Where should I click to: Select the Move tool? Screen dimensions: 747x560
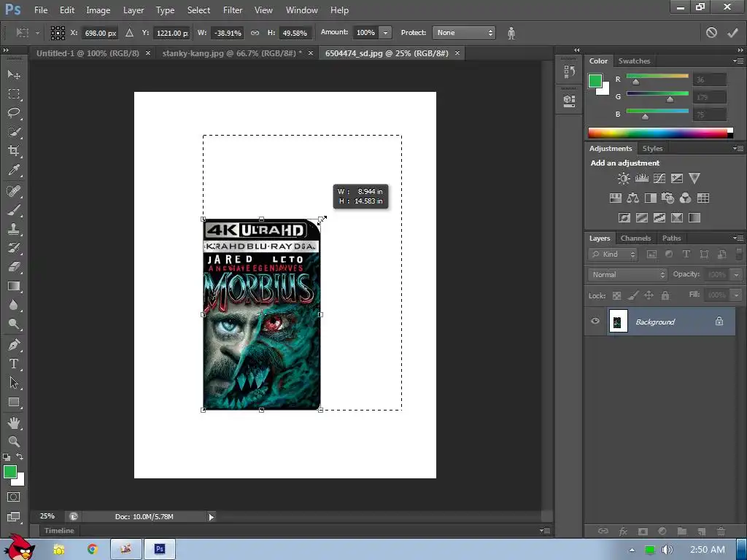[13, 74]
